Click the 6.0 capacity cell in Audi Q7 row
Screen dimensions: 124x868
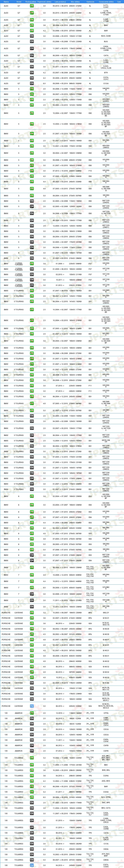(44, 83)
